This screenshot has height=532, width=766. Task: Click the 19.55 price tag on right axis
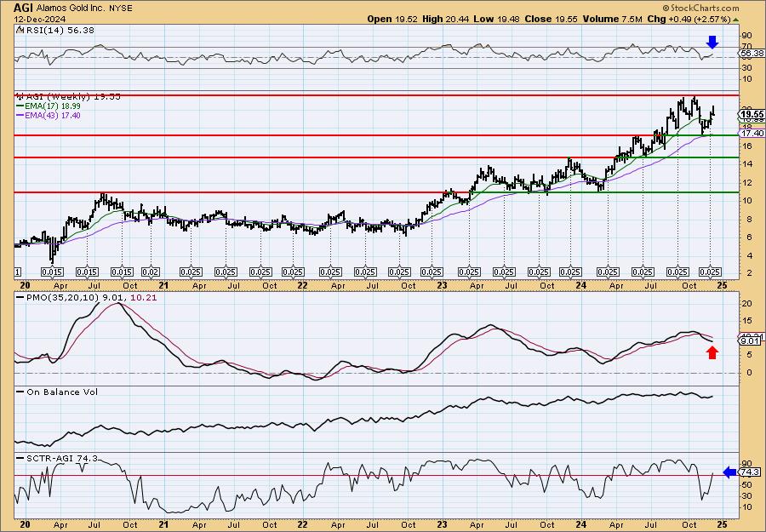(x=752, y=114)
